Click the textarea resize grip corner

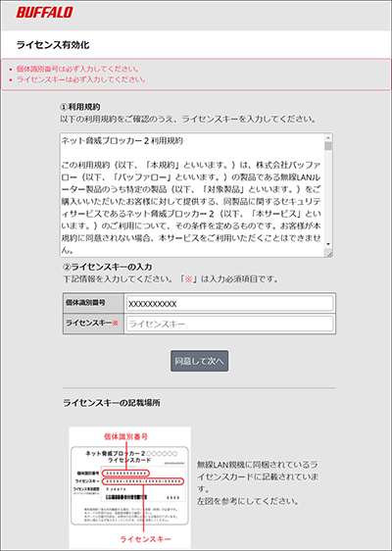pos(328,254)
